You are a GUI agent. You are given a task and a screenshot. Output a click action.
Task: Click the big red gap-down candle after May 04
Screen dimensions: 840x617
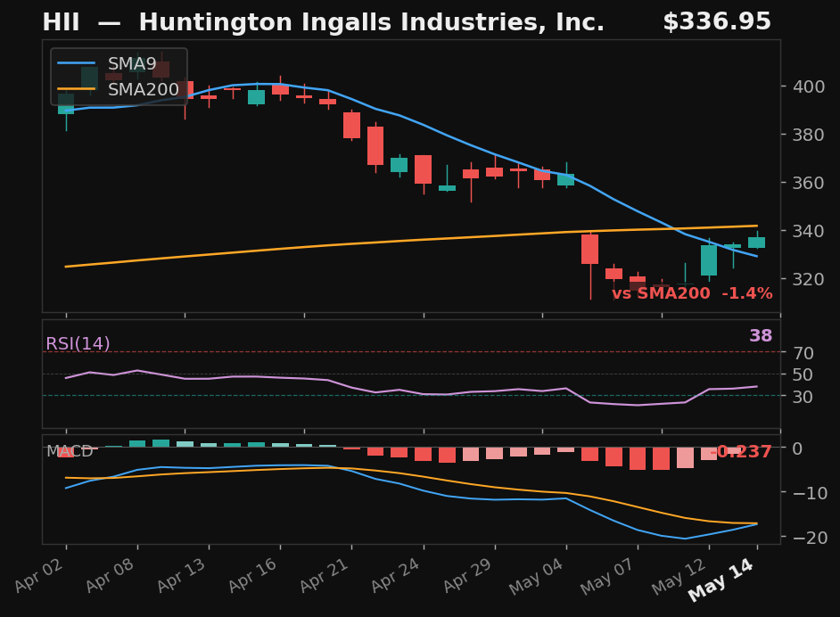(589, 249)
